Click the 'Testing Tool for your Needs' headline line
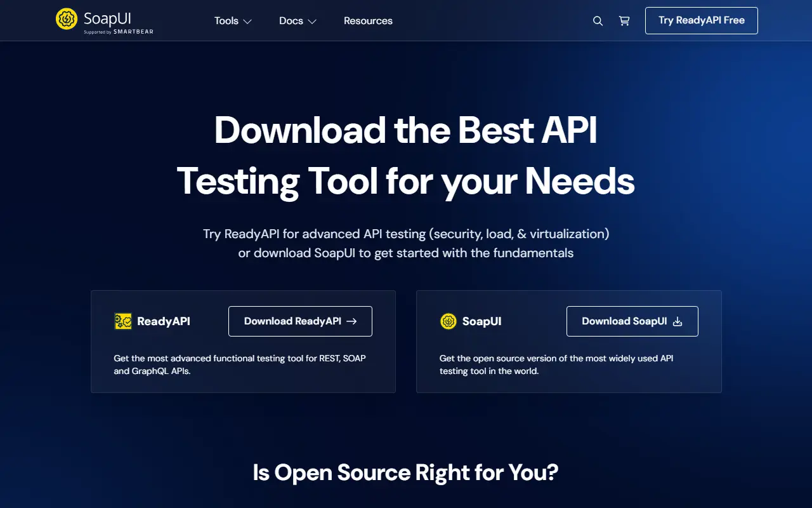This screenshot has height=508, width=812. pyautogui.click(x=406, y=180)
